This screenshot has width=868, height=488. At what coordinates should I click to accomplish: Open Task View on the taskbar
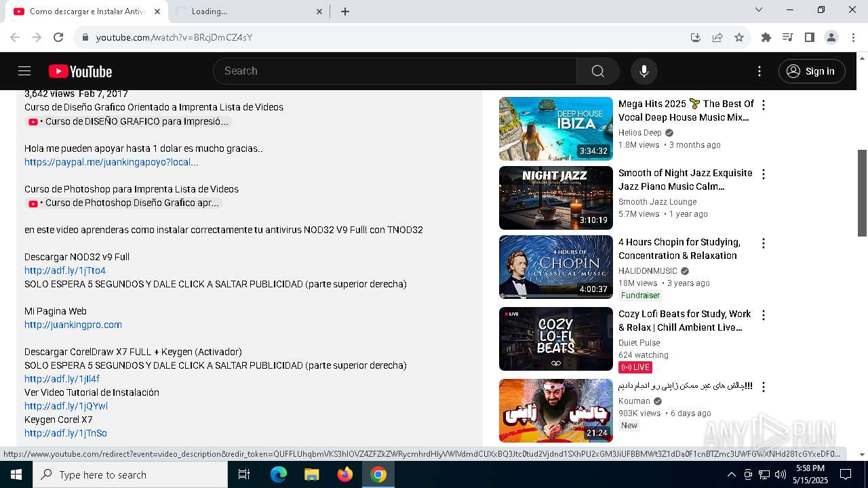(x=244, y=474)
